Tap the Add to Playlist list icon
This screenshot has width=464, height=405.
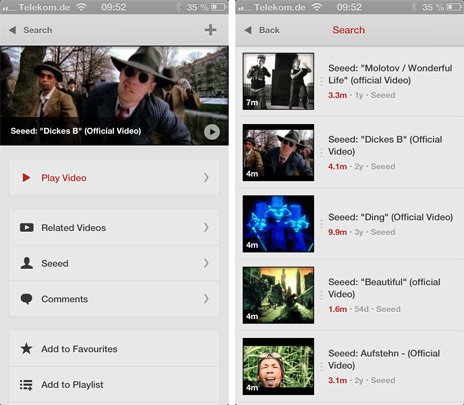click(26, 385)
